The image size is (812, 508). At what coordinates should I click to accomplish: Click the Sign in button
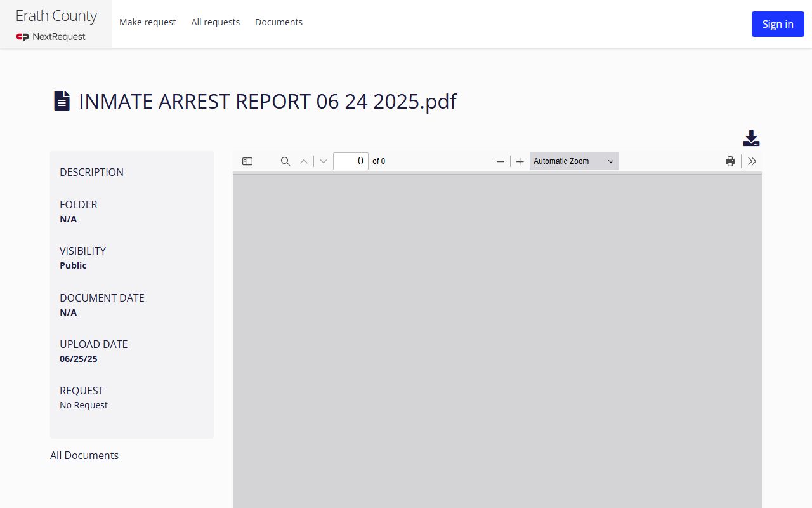(778, 24)
